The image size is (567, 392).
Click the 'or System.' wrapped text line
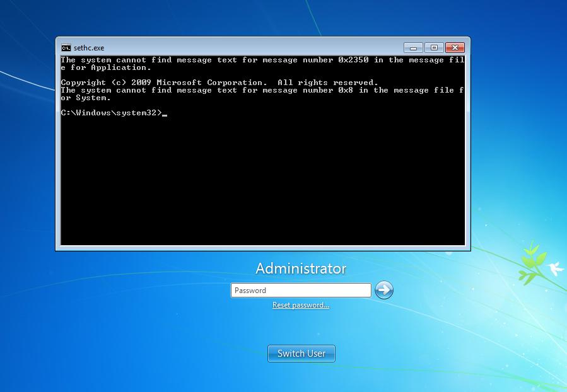86,98
